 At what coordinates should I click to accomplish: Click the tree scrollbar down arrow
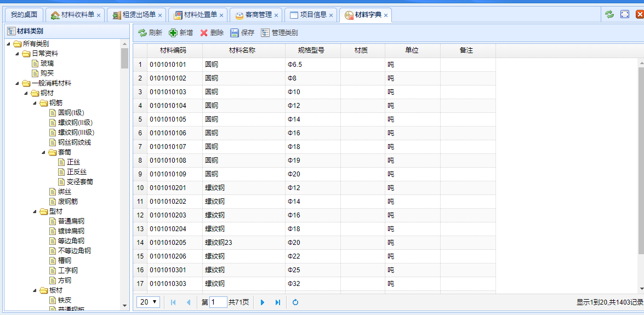tap(125, 306)
